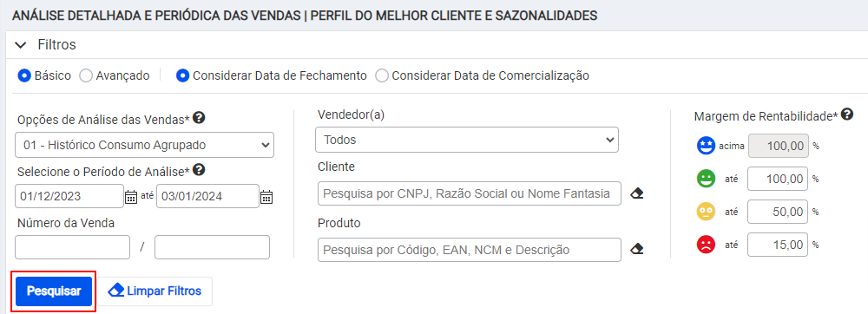Clear the Cliente field with eraser icon
868x314 pixels.
[x=636, y=194]
